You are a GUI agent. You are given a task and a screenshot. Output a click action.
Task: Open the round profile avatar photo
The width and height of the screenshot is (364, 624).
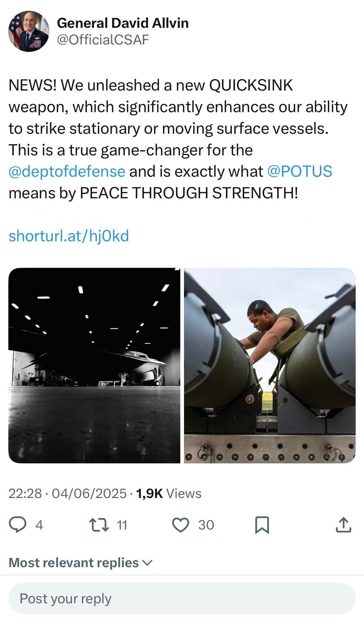pyautogui.click(x=29, y=31)
